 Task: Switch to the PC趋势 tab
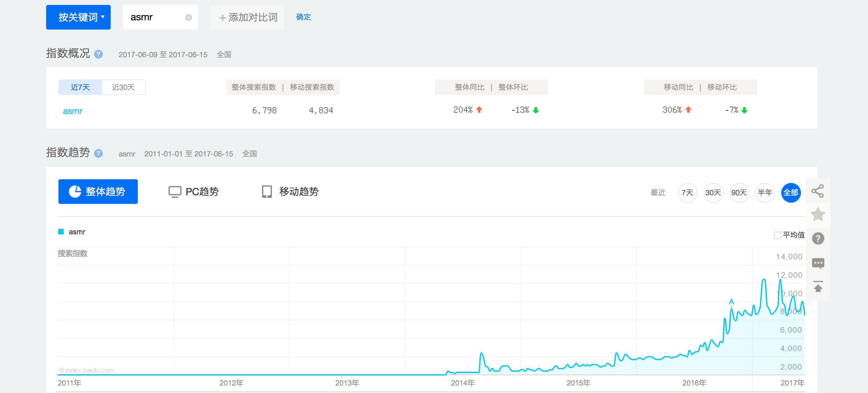click(193, 192)
